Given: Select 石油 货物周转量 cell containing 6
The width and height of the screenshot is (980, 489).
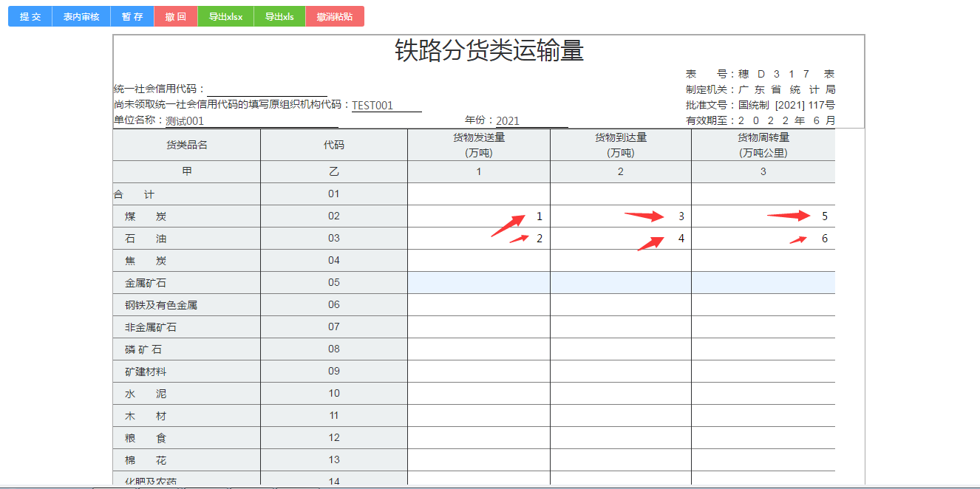Looking at the screenshot, I should point(763,239).
